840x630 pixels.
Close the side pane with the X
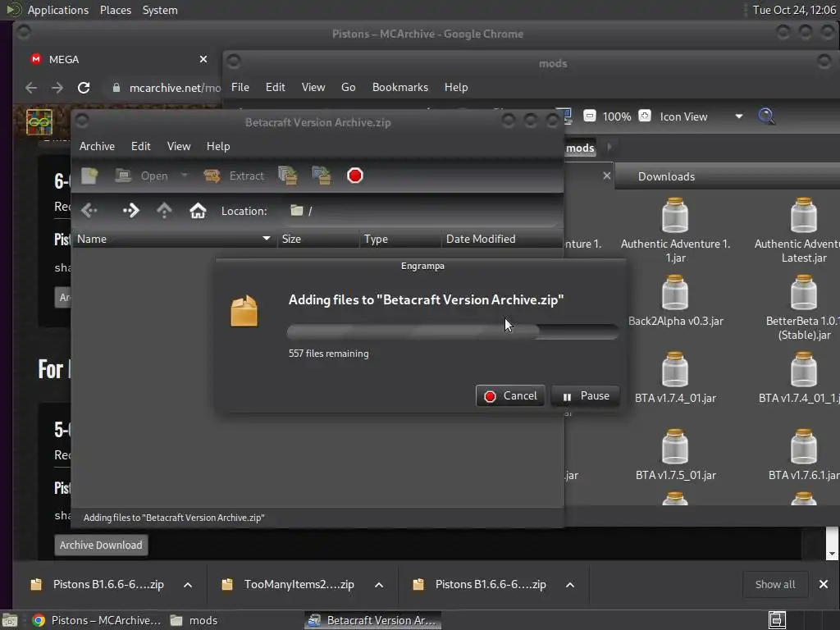click(x=606, y=176)
